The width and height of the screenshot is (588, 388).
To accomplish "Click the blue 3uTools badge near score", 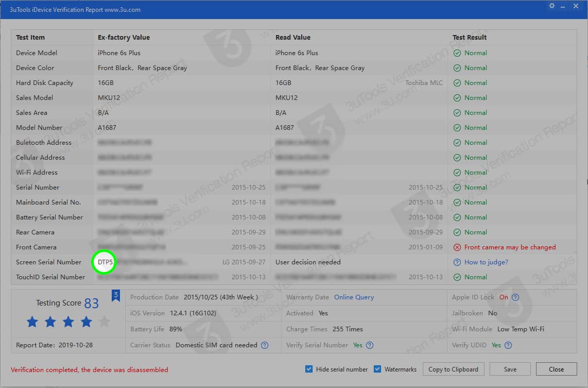I will [x=116, y=296].
